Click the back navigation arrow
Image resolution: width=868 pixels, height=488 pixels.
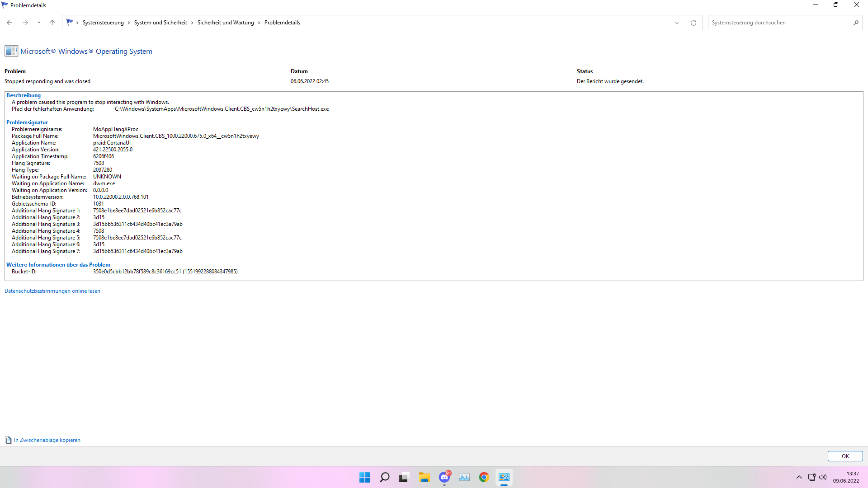[9, 22]
